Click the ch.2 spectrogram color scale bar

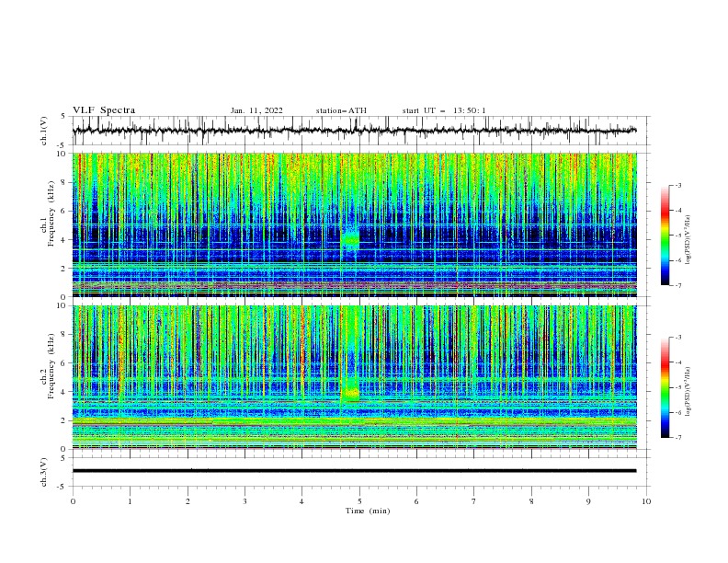pyautogui.click(x=665, y=387)
